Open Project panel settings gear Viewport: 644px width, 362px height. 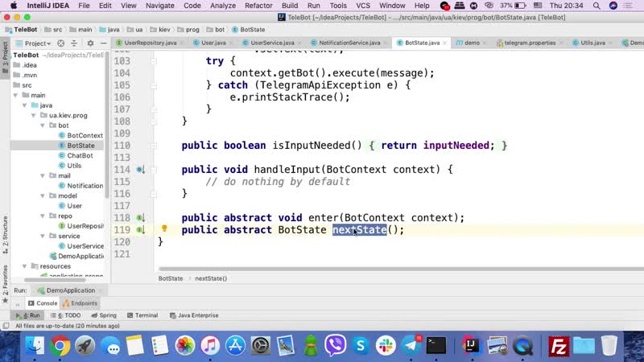click(90, 43)
